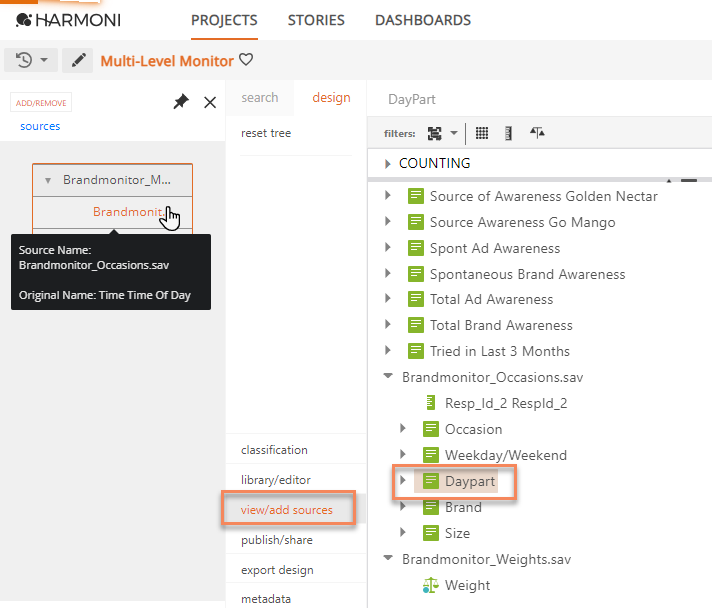Expand Source of Awareness Golden Nectar
The height and width of the screenshot is (608, 712).
[387, 196]
